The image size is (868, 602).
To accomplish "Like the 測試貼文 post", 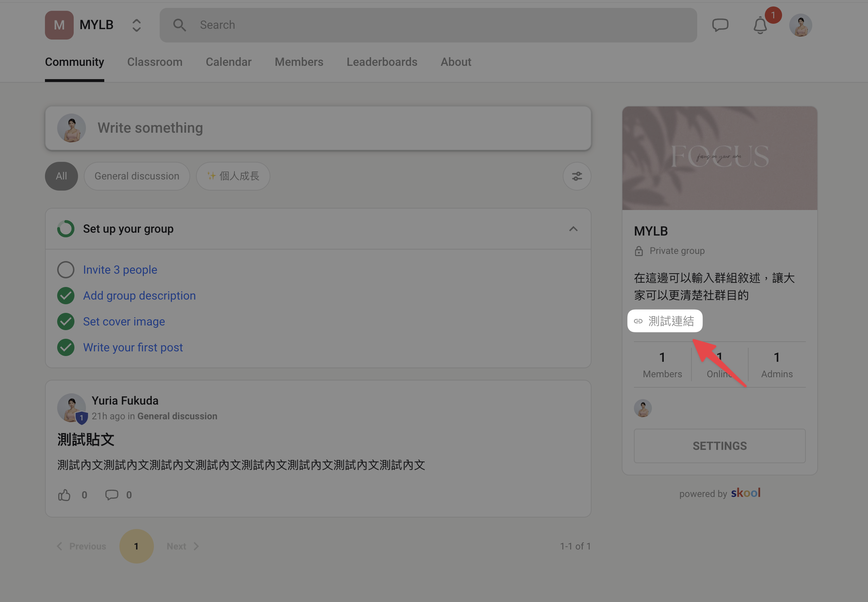I will 64,494.
